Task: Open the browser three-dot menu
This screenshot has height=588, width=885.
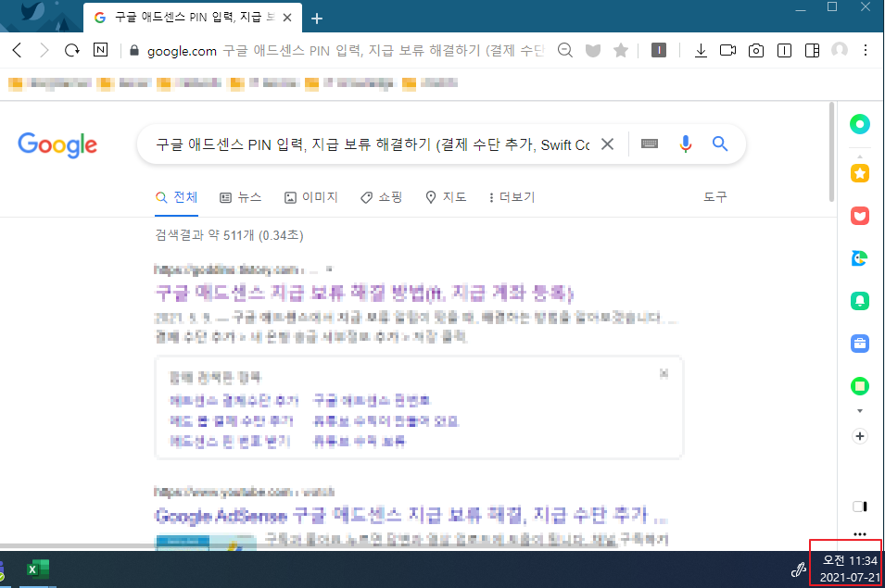Action: [866, 50]
